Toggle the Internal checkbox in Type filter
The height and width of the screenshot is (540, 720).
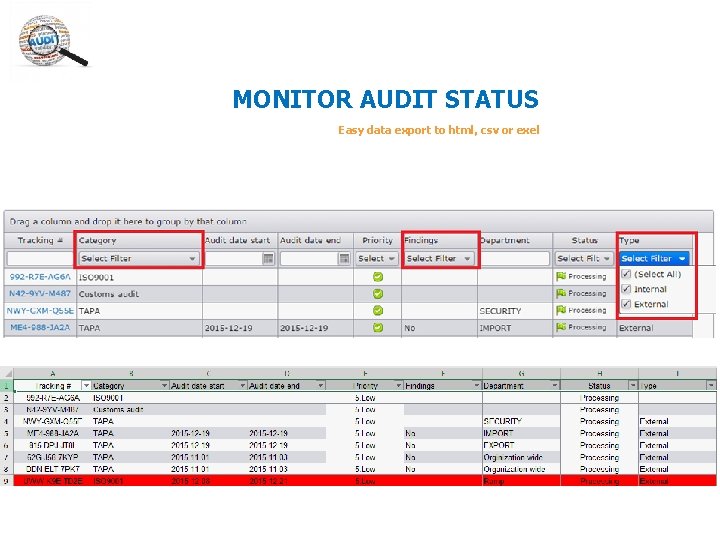626,289
